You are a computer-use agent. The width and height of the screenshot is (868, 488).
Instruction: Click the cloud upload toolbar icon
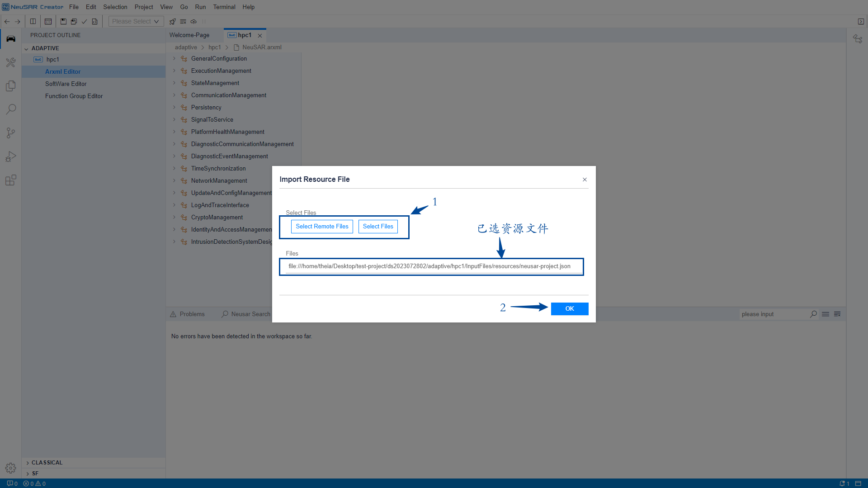(193, 21)
